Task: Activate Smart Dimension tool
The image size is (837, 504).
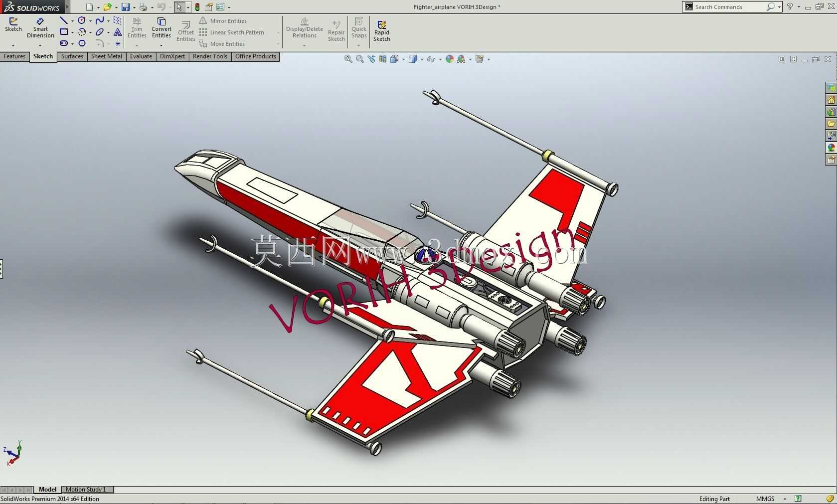Action: 40,28
